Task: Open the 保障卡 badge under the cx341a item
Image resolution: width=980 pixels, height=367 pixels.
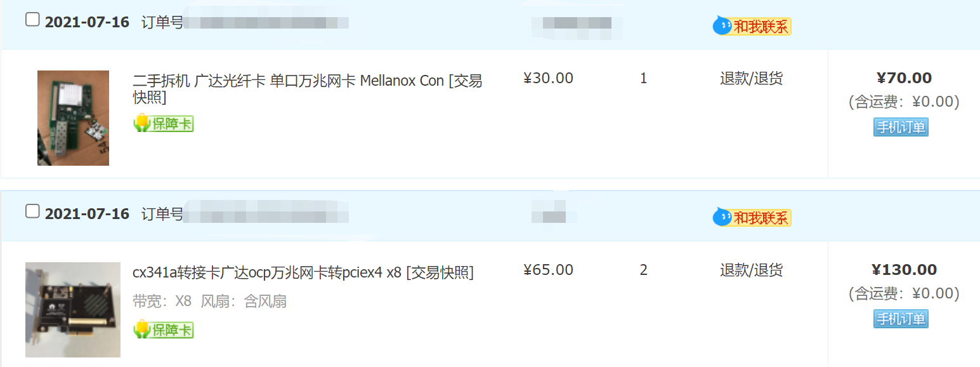Action: (x=164, y=330)
